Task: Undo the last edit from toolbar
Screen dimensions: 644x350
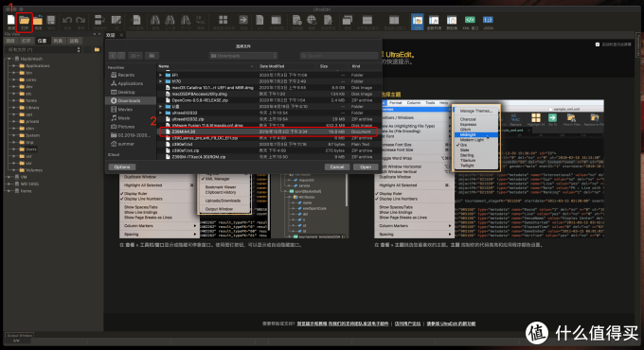Action: coord(67,20)
